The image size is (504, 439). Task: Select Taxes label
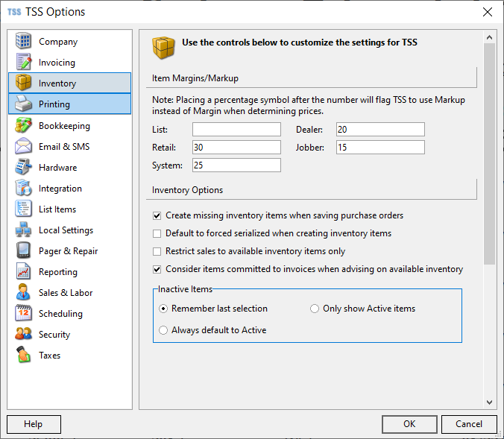point(49,356)
